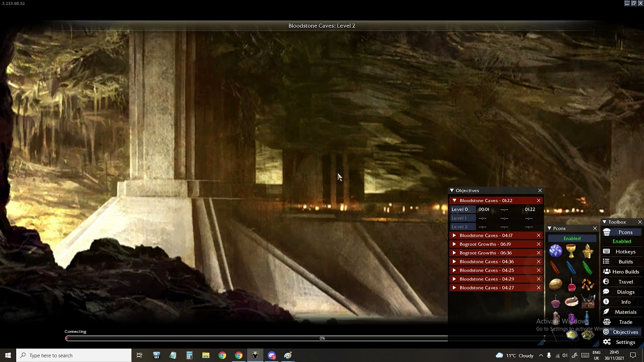Toggle the Enabled bar in Pcons window
Viewport: 644px width, 362px height.
click(x=572, y=238)
